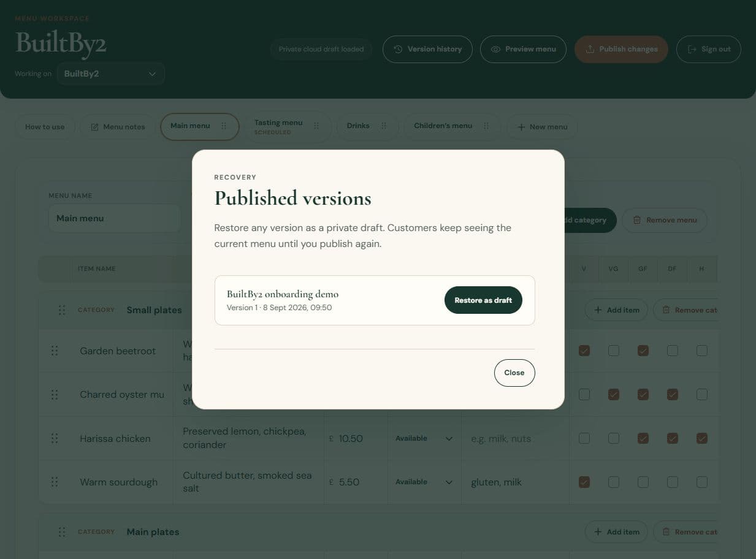Toggle VG checkbox for Garden beetroot
Viewport: 756px width, 559px height.
[614, 351]
